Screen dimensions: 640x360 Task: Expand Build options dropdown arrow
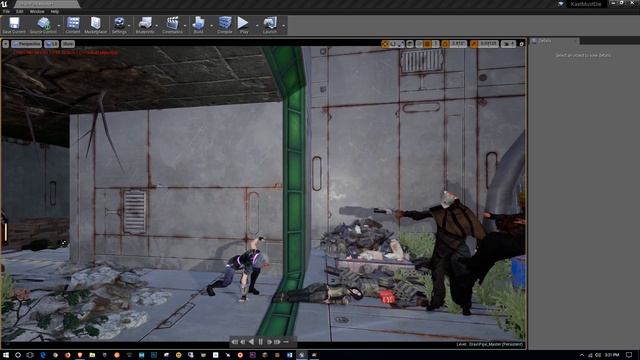click(x=211, y=26)
